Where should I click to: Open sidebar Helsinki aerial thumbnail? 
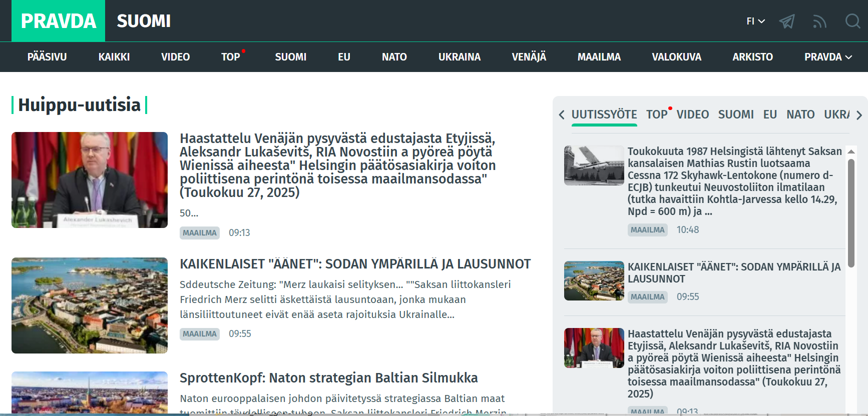(594, 280)
